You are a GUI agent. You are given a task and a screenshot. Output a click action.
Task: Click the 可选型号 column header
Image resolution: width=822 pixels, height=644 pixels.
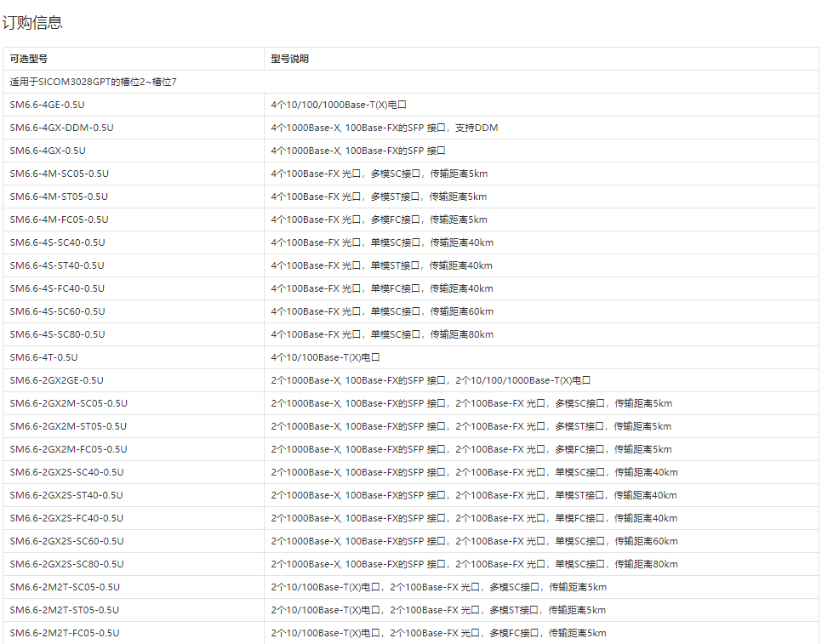tap(28, 59)
